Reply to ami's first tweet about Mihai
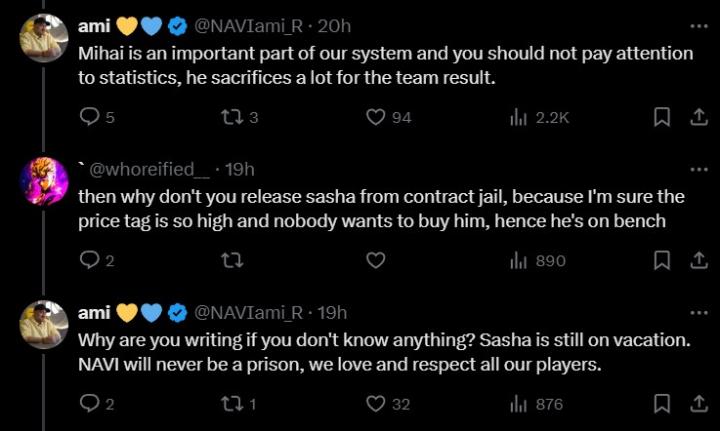 point(88,117)
